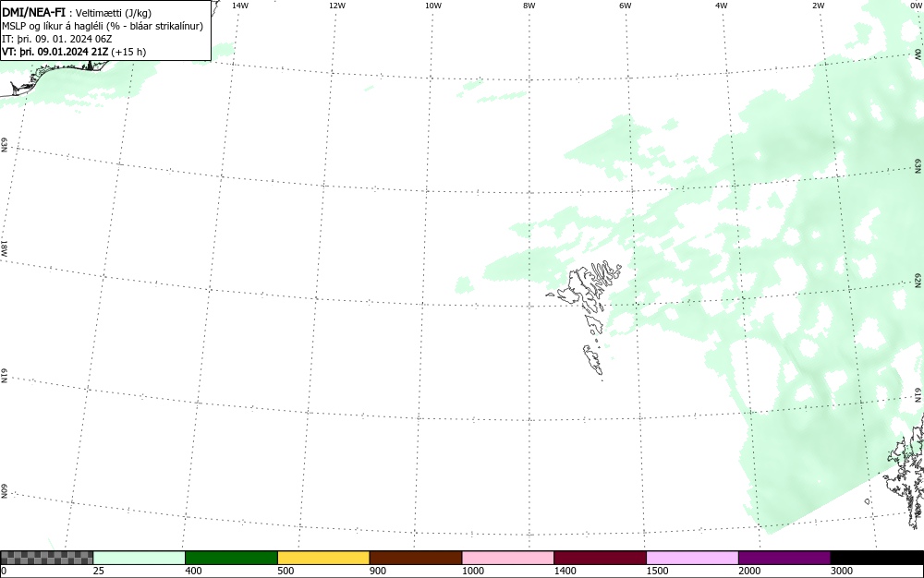Click the legend value 1500
The height and width of the screenshot is (578, 924).
point(657,571)
